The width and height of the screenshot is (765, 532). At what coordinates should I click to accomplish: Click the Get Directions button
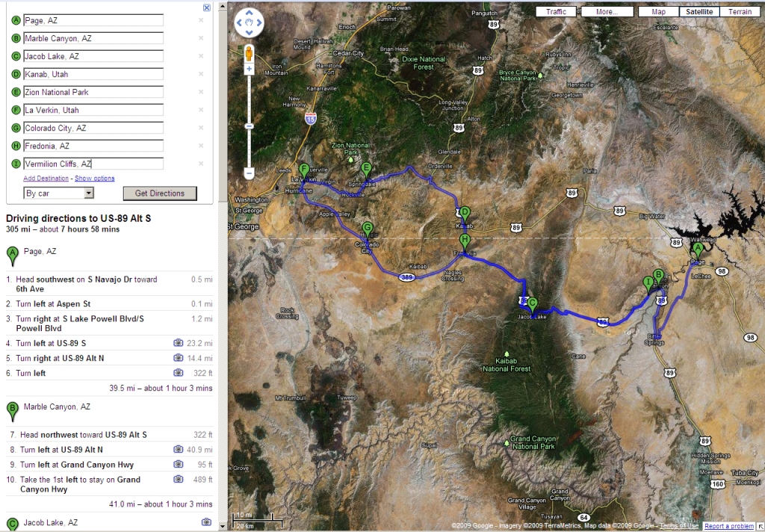point(159,194)
